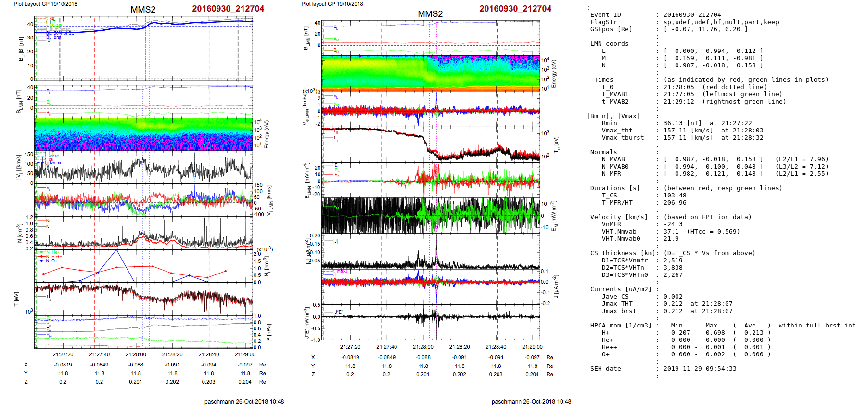868x405 pixels.
Task: Click the MMS2 title above the right plot
Action: tap(430, 14)
